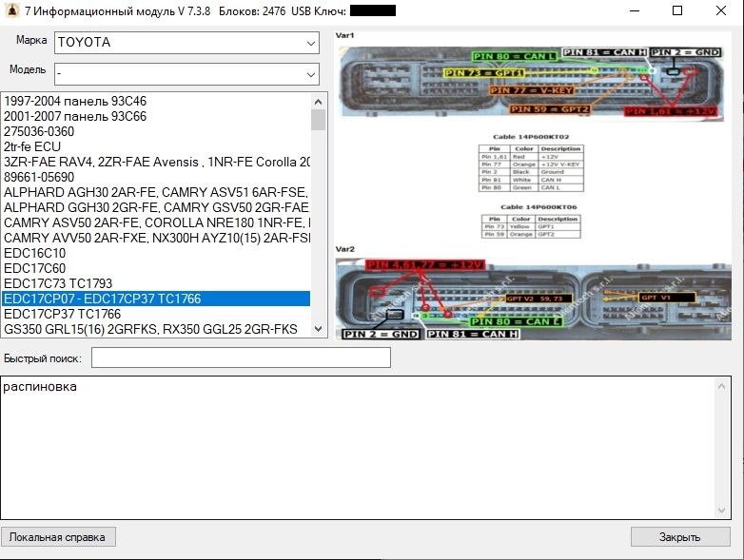This screenshot has width=744, height=560.
Task: Click the ECU list scrollbar thumb
Action: [319, 120]
